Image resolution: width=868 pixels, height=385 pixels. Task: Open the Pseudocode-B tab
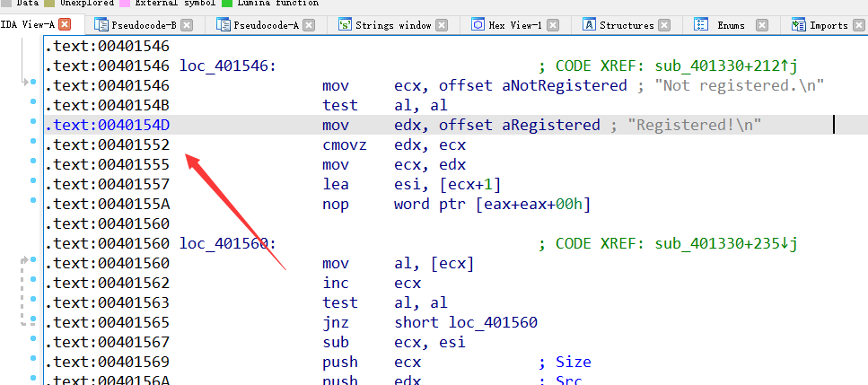(x=144, y=25)
